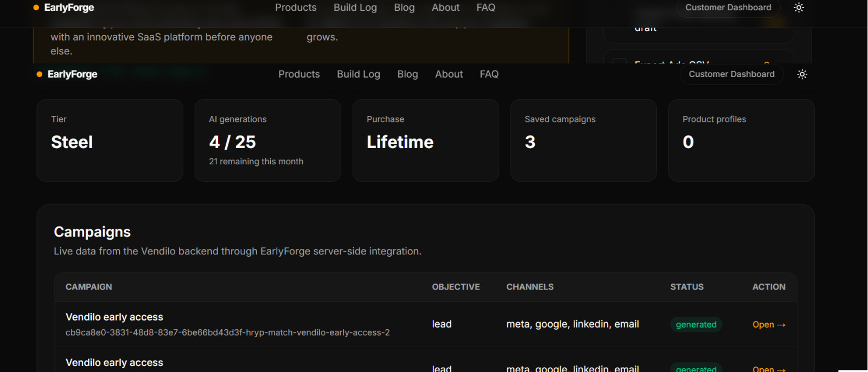Click the generated status badge in the cb9ca8e0 row
The width and height of the screenshot is (868, 372).
(x=696, y=325)
